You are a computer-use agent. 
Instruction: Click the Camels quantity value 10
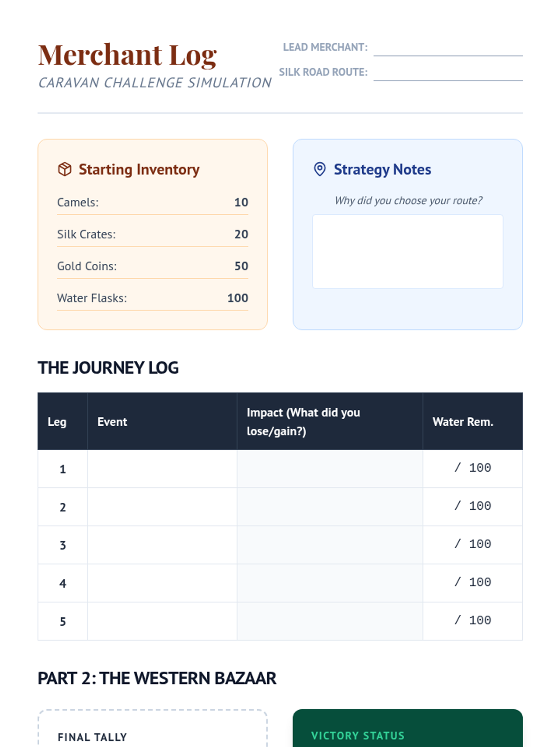coord(241,202)
